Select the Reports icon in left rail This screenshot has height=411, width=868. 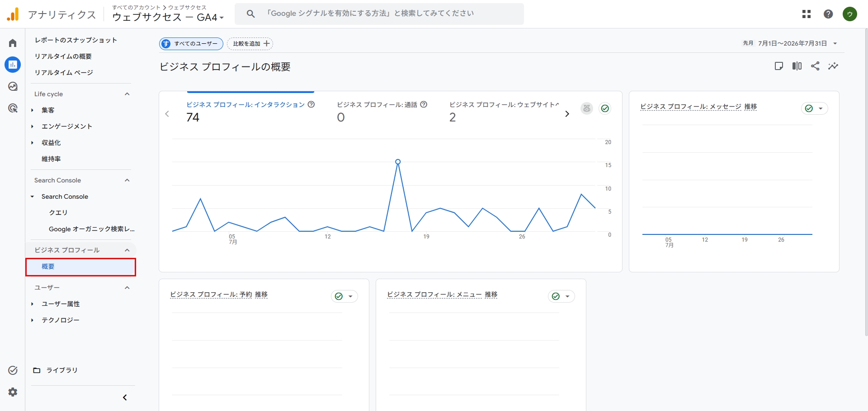click(13, 65)
